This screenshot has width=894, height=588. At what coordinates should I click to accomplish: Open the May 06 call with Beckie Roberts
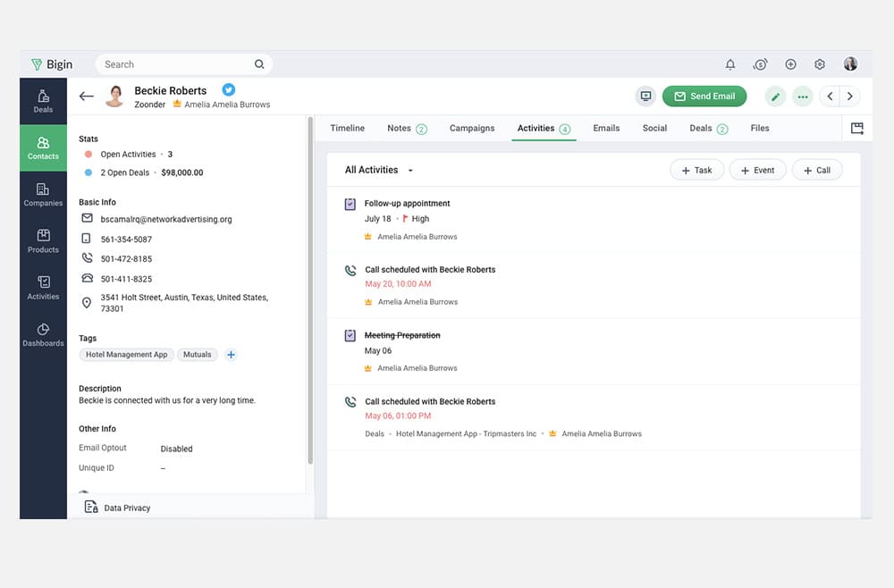430,402
